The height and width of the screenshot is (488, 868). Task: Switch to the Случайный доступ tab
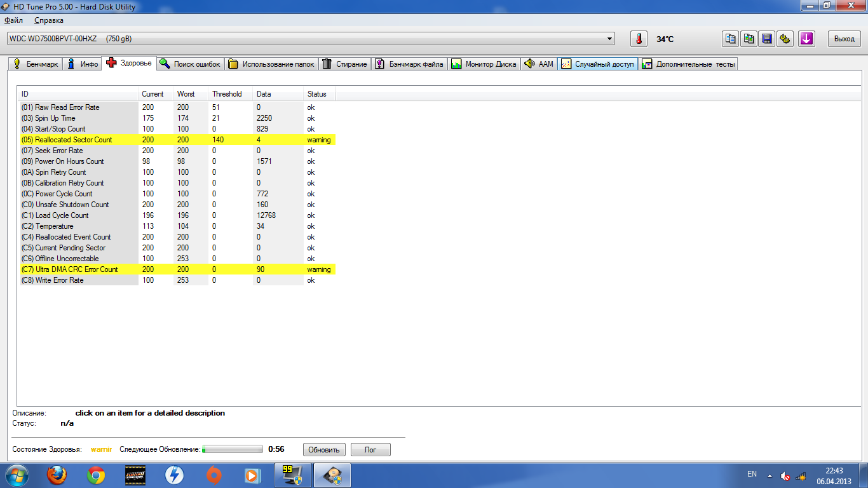pos(598,64)
